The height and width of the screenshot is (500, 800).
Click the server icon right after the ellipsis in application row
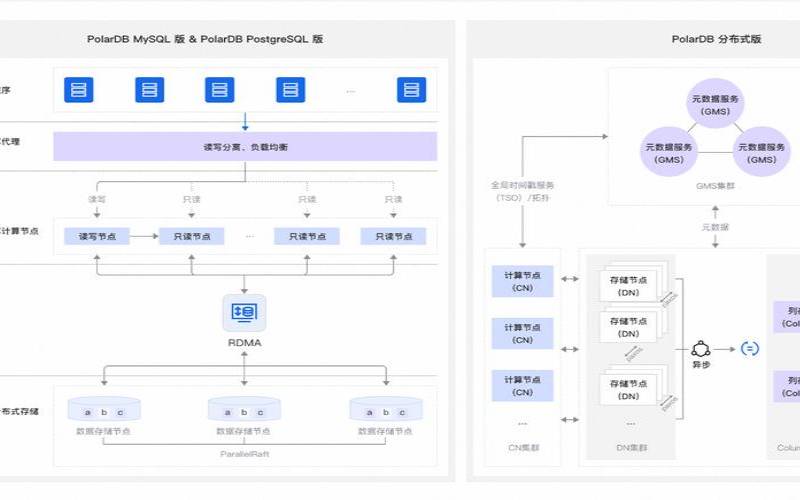click(411, 90)
